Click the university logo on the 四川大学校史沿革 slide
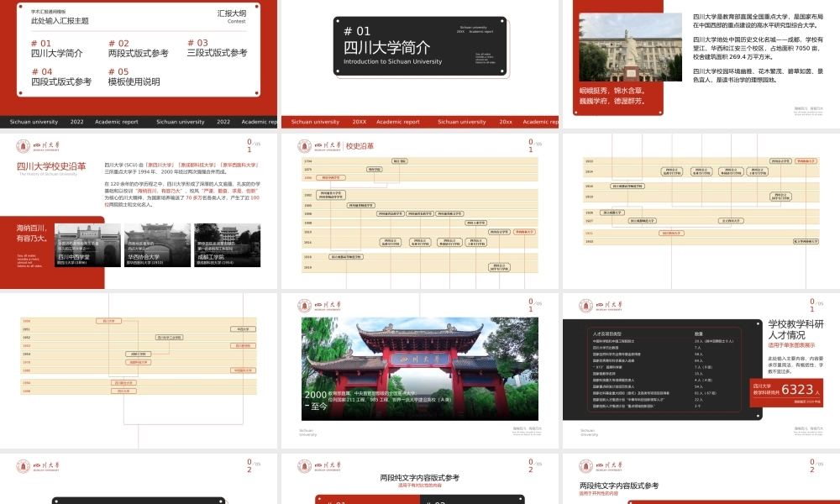840x504 pixels. click(38, 145)
